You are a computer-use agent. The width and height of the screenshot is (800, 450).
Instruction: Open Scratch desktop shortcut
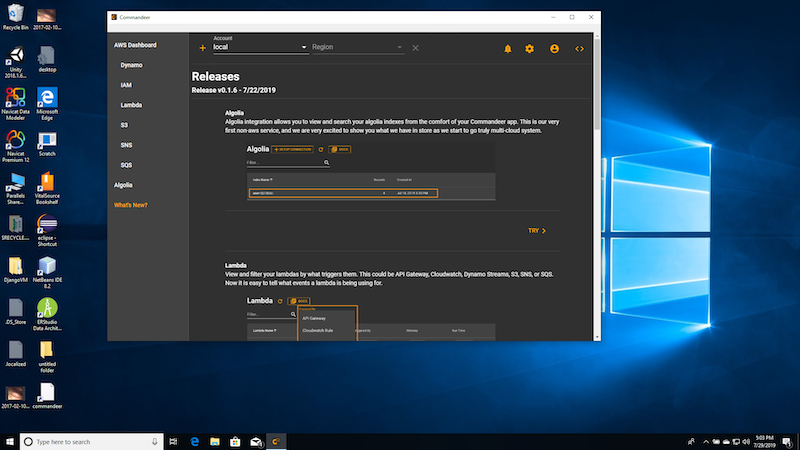(47, 143)
